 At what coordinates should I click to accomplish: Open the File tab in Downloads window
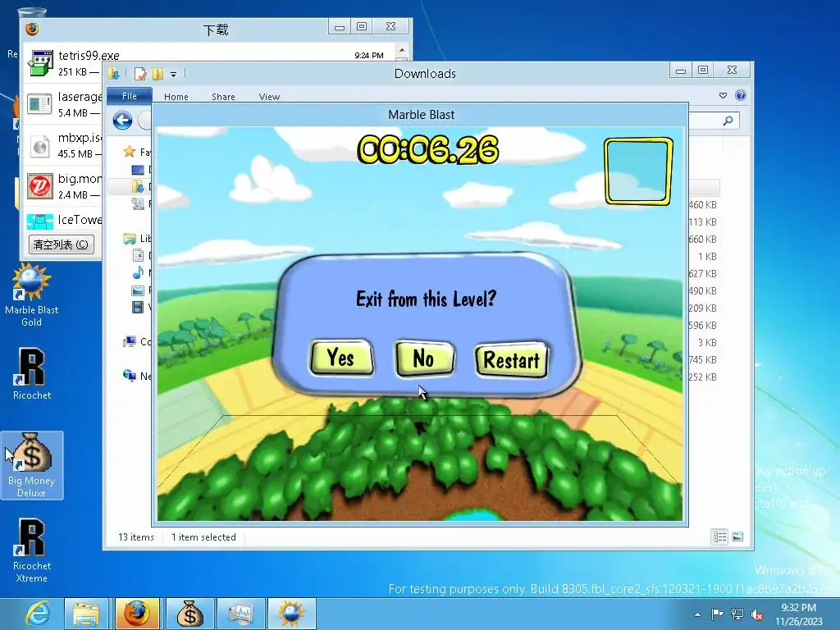[x=129, y=96]
